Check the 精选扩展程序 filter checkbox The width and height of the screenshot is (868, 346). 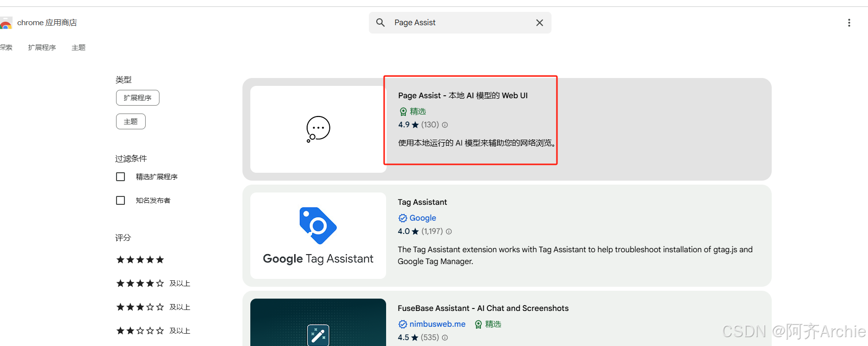point(120,177)
